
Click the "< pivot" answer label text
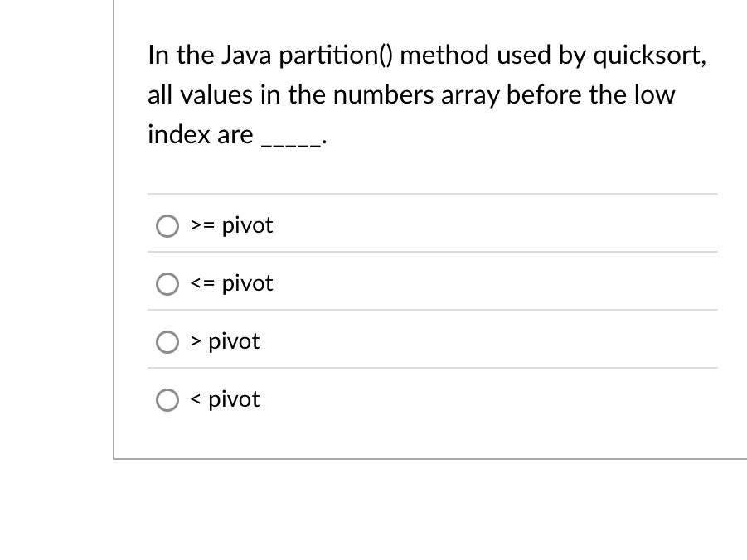point(225,399)
